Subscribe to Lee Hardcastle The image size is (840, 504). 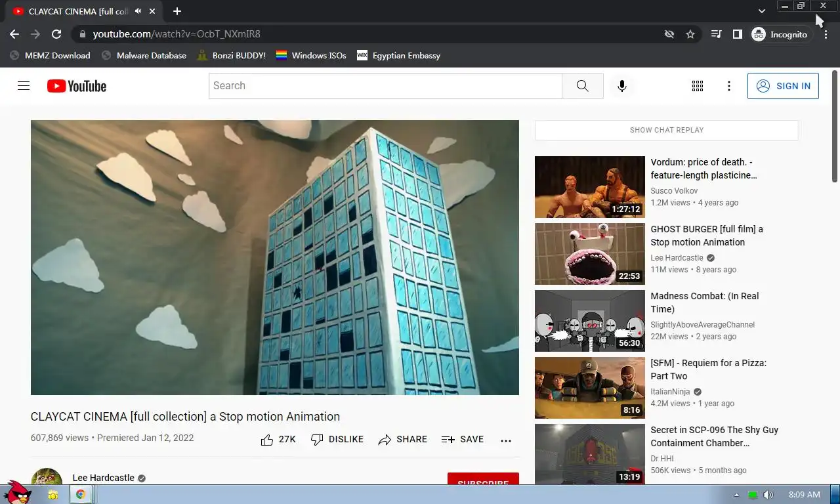(x=483, y=480)
